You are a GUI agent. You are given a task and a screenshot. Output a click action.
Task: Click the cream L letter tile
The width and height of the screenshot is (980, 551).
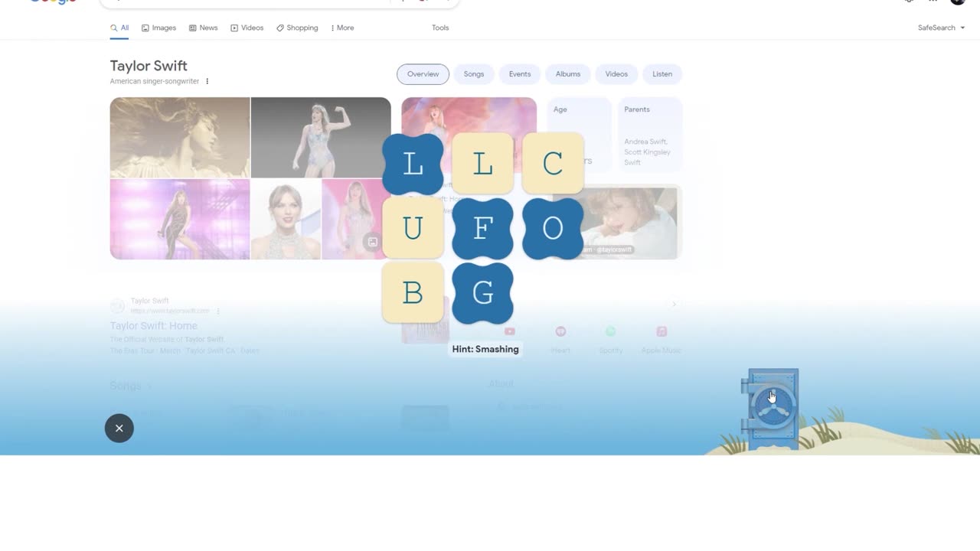pos(482,164)
